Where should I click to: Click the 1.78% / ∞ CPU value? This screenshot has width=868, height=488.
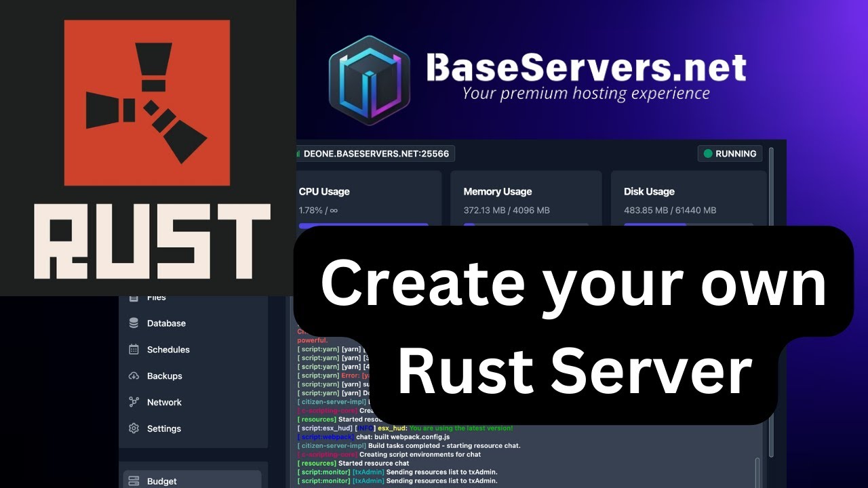click(318, 210)
